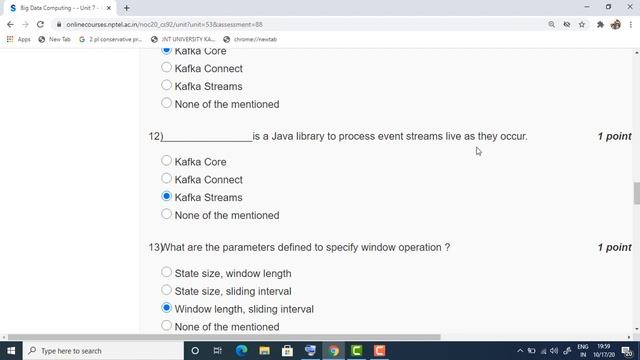
Task: Click the 'Type here to search' box
Action: [x=103, y=351]
